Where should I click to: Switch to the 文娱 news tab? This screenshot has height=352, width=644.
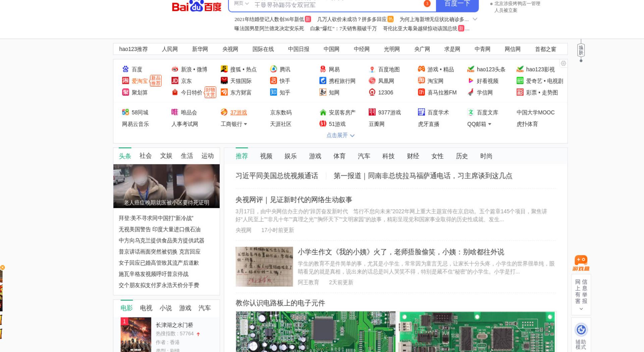point(166,156)
